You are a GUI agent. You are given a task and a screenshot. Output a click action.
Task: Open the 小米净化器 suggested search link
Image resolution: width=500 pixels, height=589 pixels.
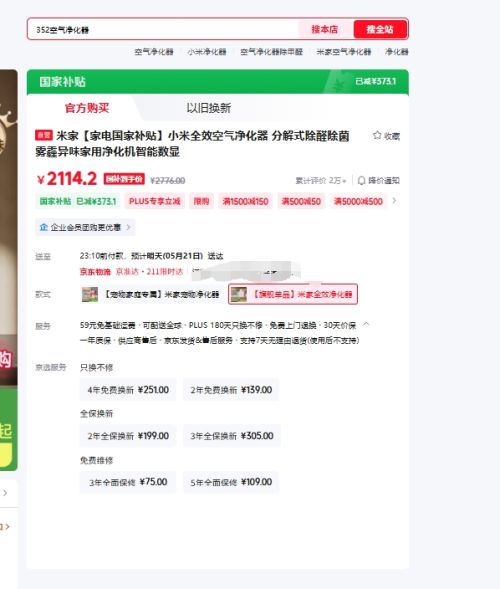coord(207,52)
